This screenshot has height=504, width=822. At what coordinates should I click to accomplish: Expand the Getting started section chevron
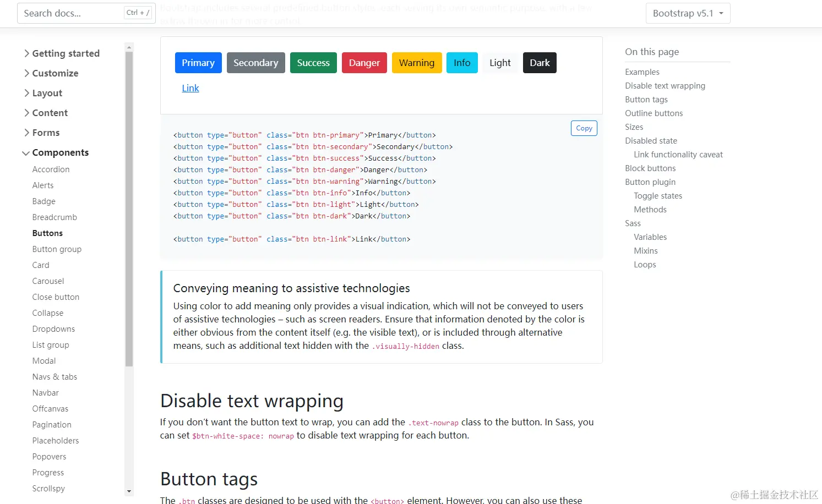click(26, 53)
